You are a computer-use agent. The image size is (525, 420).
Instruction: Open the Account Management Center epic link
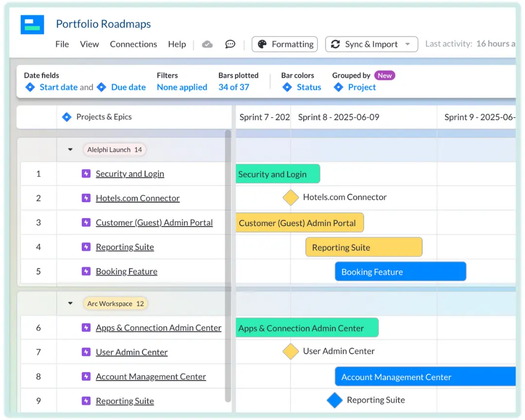[151, 377]
